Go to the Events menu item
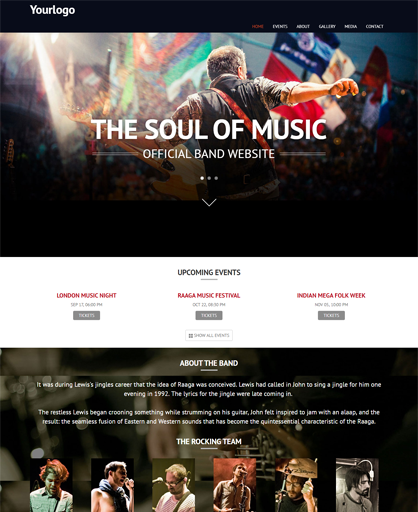Image resolution: width=418 pixels, height=512 pixels. click(280, 26)
